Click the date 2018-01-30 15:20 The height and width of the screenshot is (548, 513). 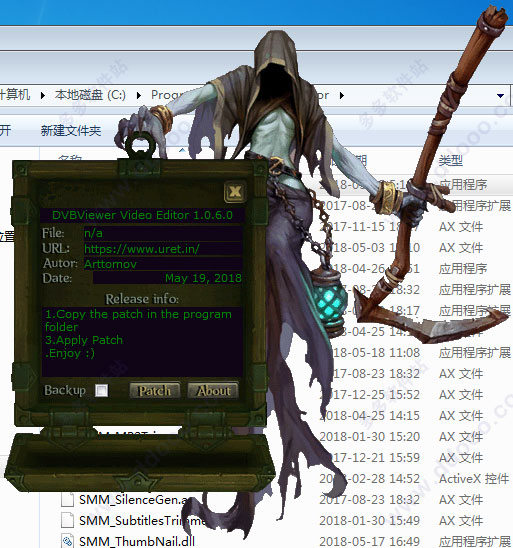click(x=369, y=437)
